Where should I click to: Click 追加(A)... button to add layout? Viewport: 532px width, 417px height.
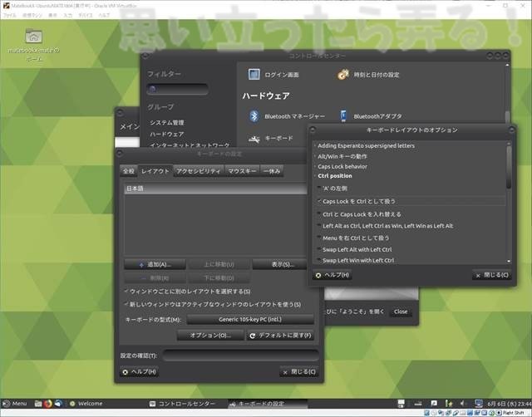155,264
